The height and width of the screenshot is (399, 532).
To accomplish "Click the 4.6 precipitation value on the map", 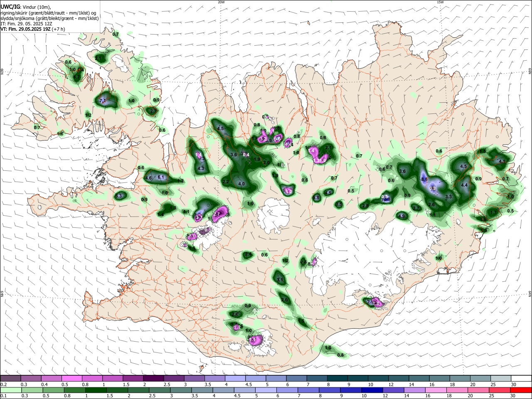I will [x=148, y=178].
